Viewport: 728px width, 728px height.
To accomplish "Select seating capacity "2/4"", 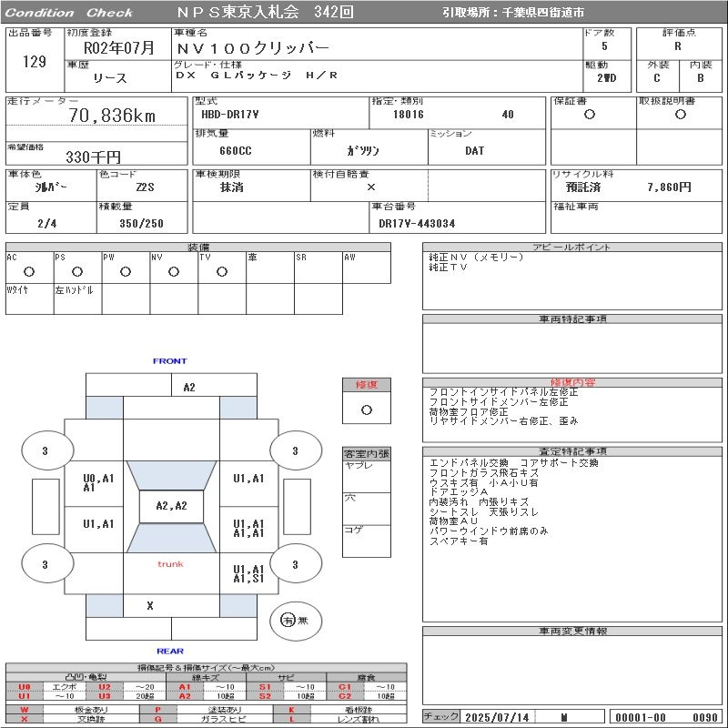I will [x=47, y=223].
